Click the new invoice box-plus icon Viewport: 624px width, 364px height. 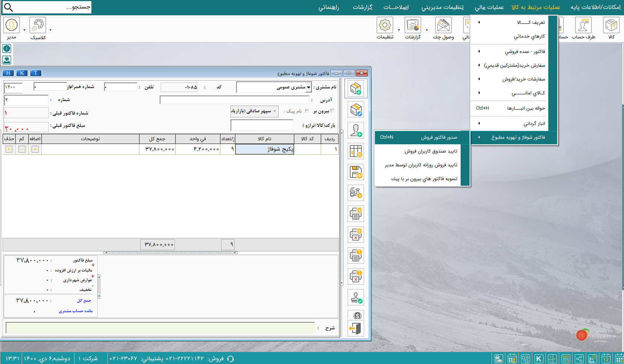356,88
